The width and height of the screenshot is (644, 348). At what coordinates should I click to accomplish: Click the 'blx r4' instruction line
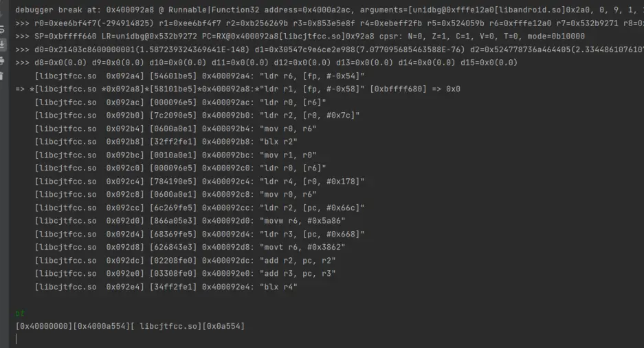(x=166, y=287)
